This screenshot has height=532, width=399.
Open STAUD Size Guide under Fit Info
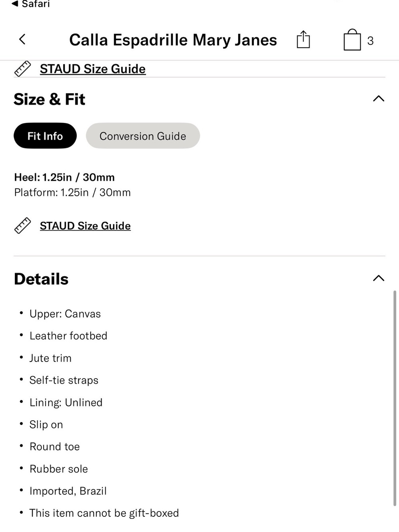(x=85, y=226)
